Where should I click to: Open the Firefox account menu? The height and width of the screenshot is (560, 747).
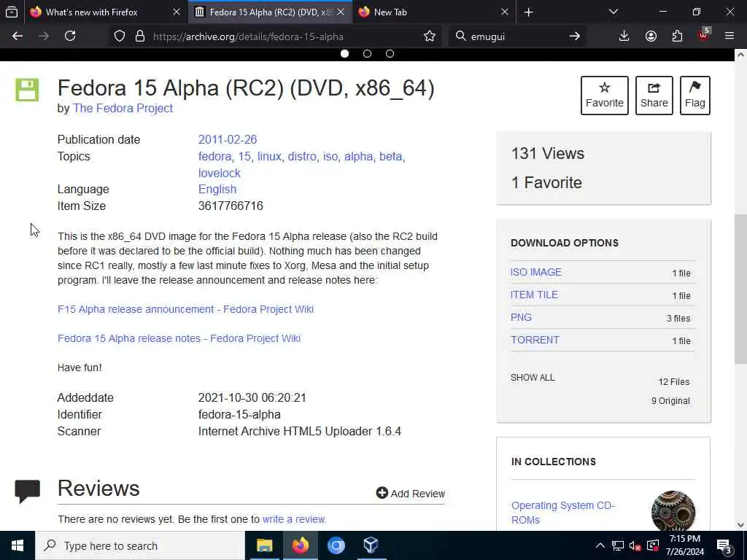pyautogui.click(x=651, y=36)
